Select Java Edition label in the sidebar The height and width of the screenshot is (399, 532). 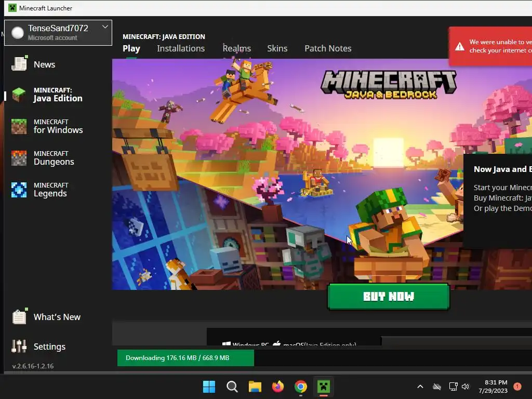coord(58,95)
